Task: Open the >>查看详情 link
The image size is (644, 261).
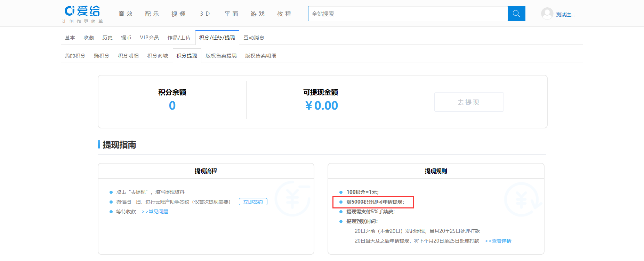Action: pos(498,241)
